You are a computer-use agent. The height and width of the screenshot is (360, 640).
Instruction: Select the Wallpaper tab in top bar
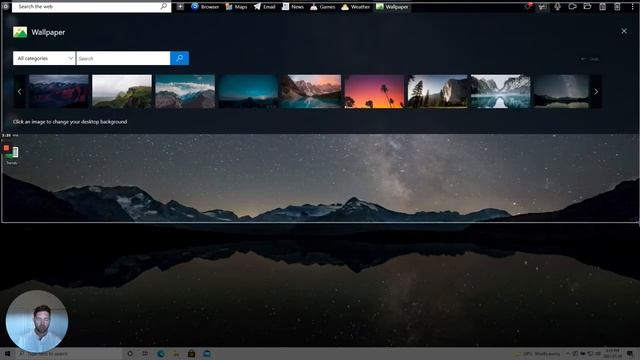click(392, 7)
